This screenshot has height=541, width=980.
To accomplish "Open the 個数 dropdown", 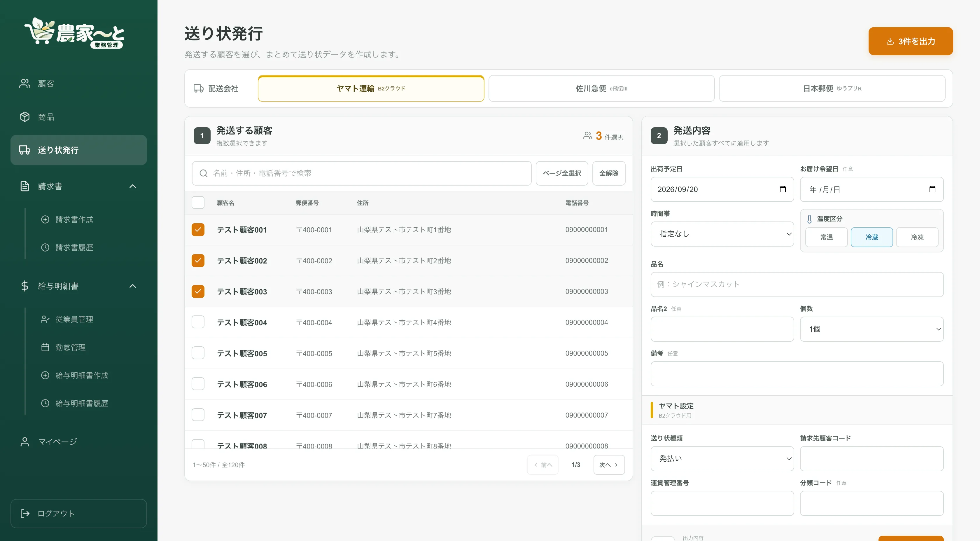I will click(871, 329).
